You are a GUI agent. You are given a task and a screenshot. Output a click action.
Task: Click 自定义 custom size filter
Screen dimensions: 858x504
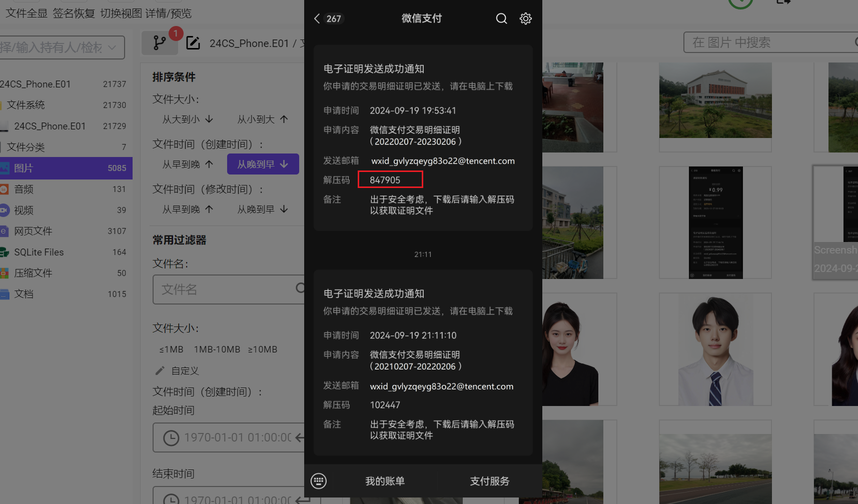(x=185, y=370)
